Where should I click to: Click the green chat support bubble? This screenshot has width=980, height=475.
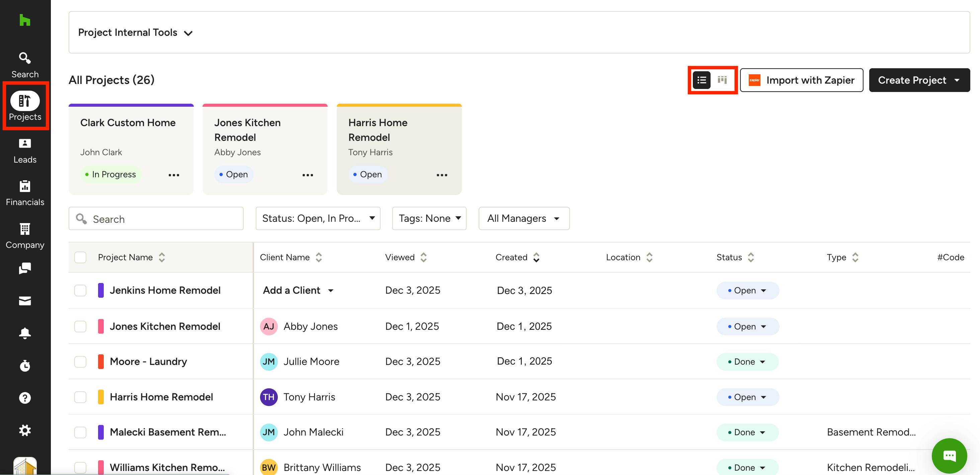949,455
